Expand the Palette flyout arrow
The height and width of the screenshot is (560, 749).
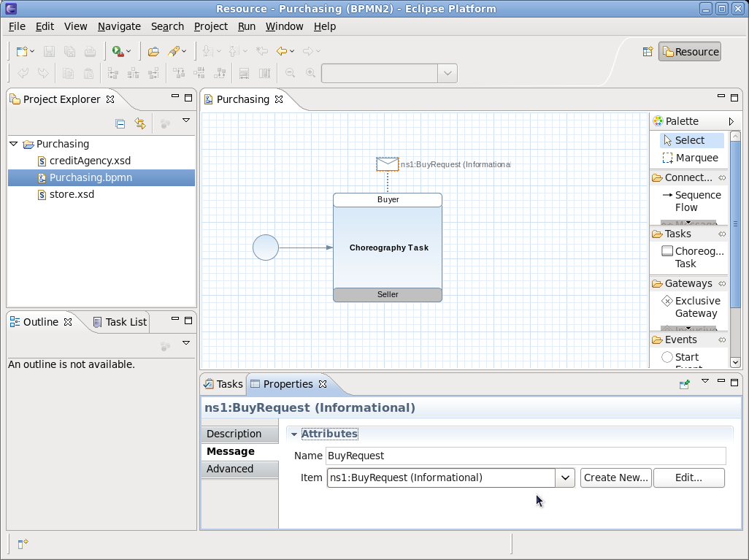pyautogui.click(x=731, y=121)
